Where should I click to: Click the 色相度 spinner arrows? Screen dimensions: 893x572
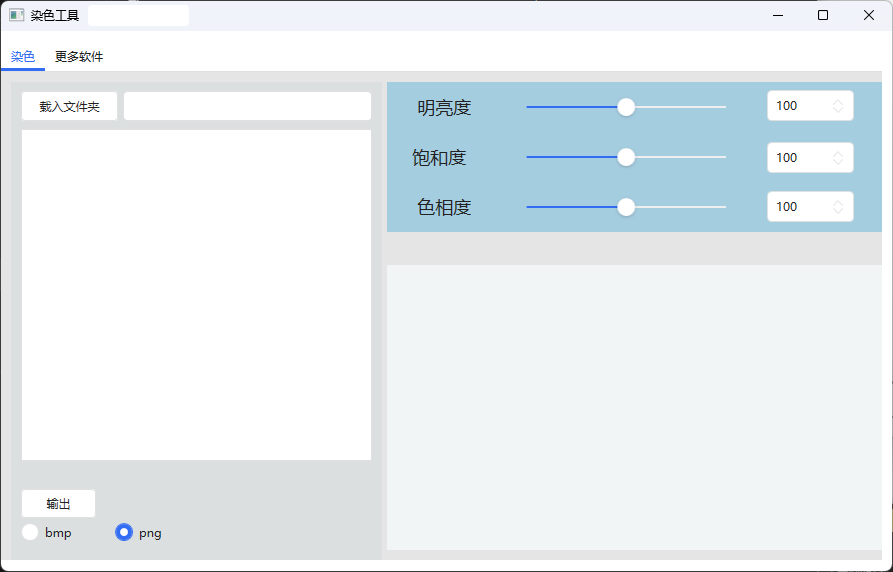838,206
